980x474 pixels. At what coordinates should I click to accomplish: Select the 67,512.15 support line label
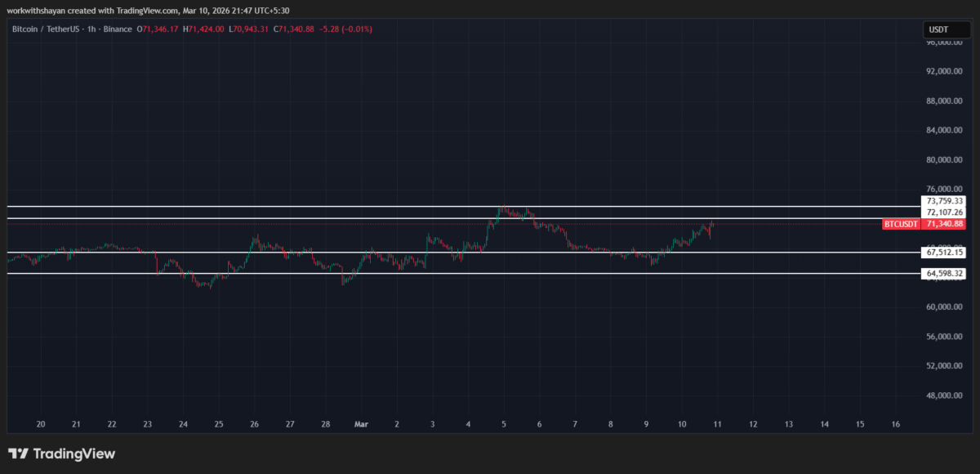tap(943, 253)
